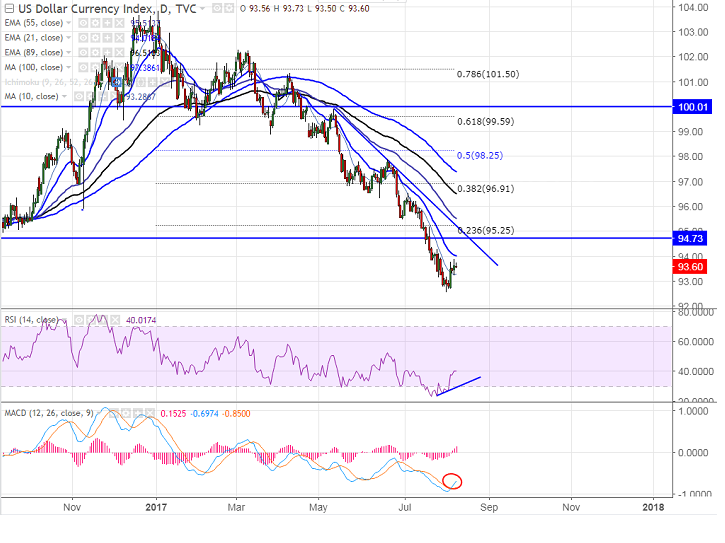Screen dimensions: 725x543
Task: Open the US Dollar Currency Index title dropdown
Action: (x=202, y=9)
